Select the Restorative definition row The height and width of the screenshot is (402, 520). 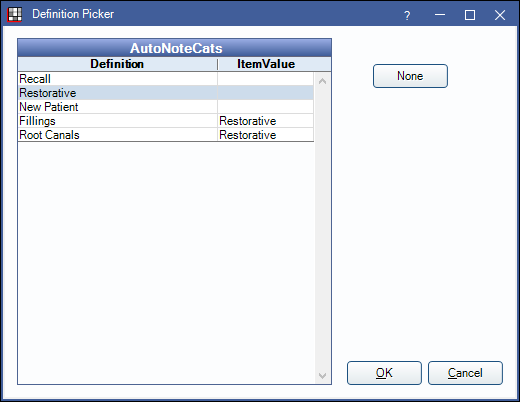tap(166, 93)
